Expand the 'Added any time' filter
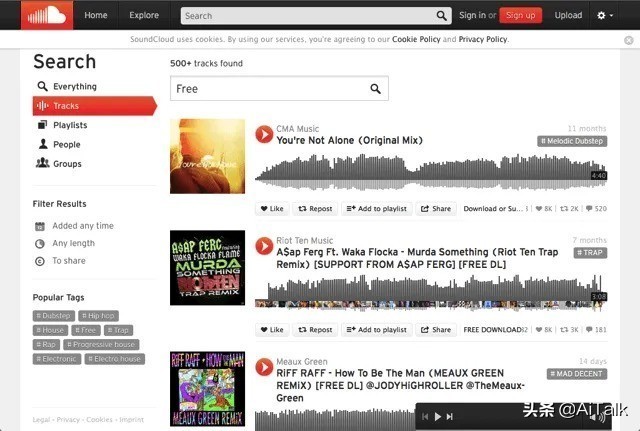This screenshot has height=431, width=640. 82,226
